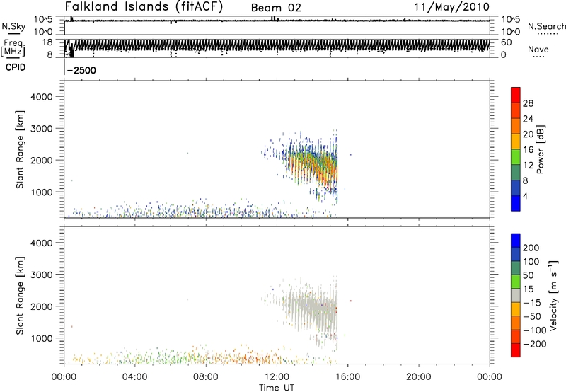The image size is (566, 392).
Task: Click the yellow -15 to -50 Velocity segment
Action: coord(516,309)
